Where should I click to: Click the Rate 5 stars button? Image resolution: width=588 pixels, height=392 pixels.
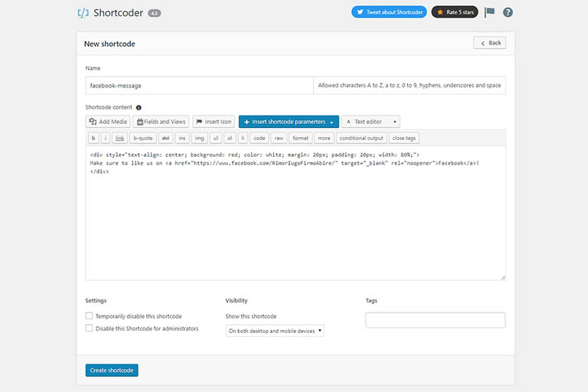(x=455, y=12)
